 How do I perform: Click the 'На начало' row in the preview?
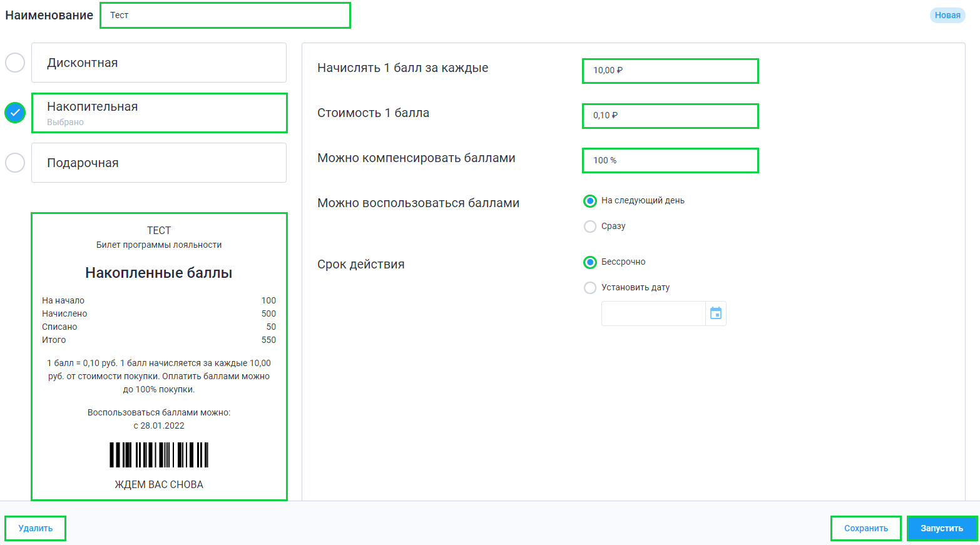[159, 300]
